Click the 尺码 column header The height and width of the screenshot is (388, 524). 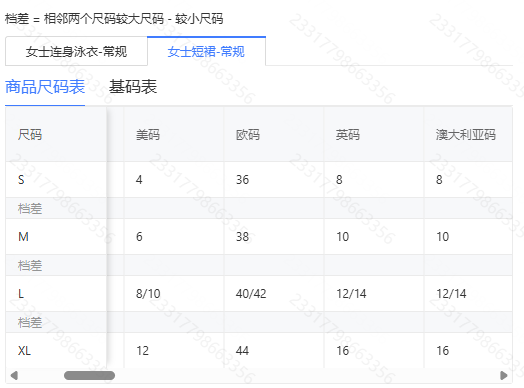[56, 135]
